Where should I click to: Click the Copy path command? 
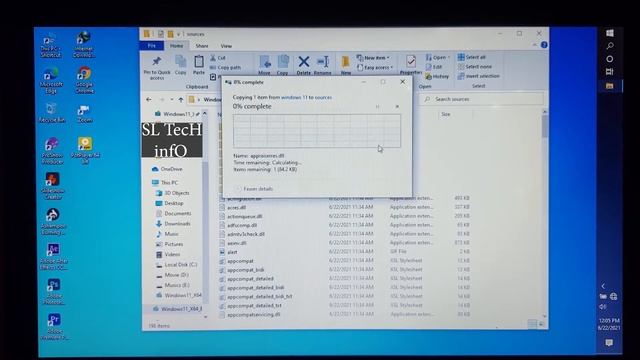coord(225,67)
